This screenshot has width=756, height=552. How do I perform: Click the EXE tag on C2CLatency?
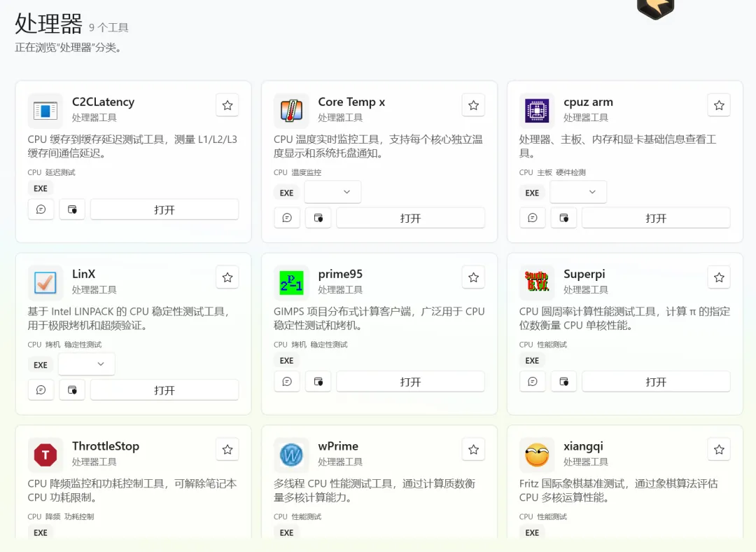[41, 188]
